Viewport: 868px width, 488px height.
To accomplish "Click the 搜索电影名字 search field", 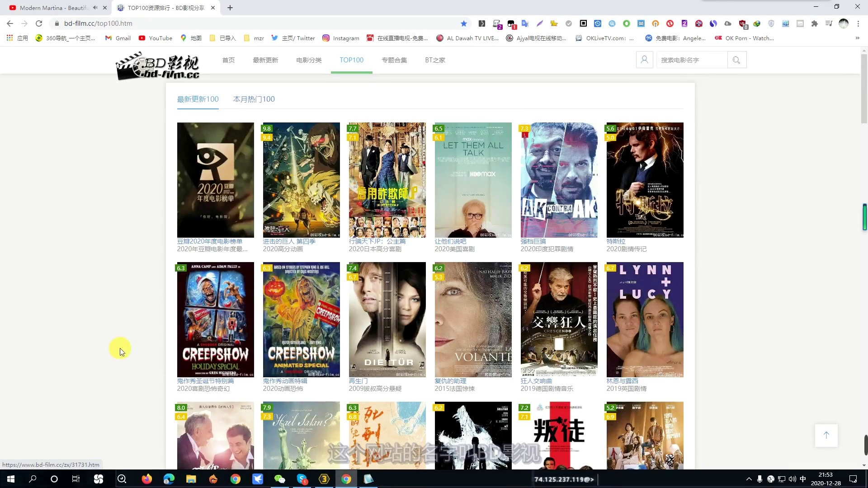I will 692,60.
